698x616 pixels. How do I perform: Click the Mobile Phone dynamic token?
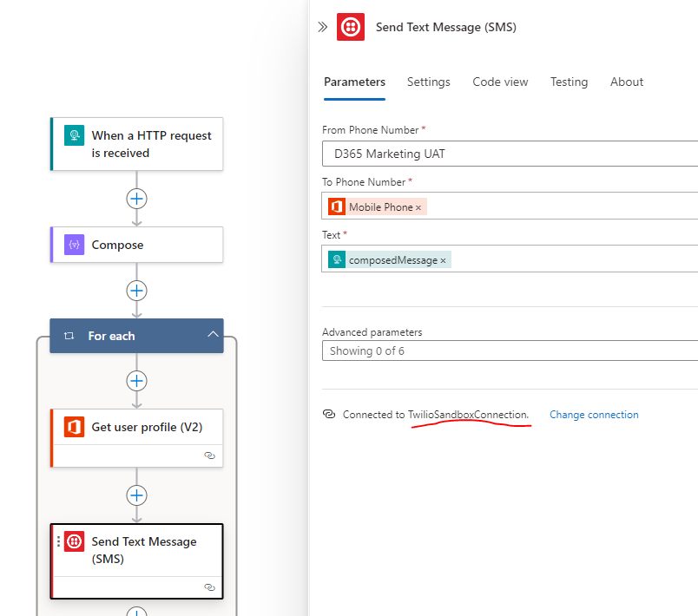[378, 206]
